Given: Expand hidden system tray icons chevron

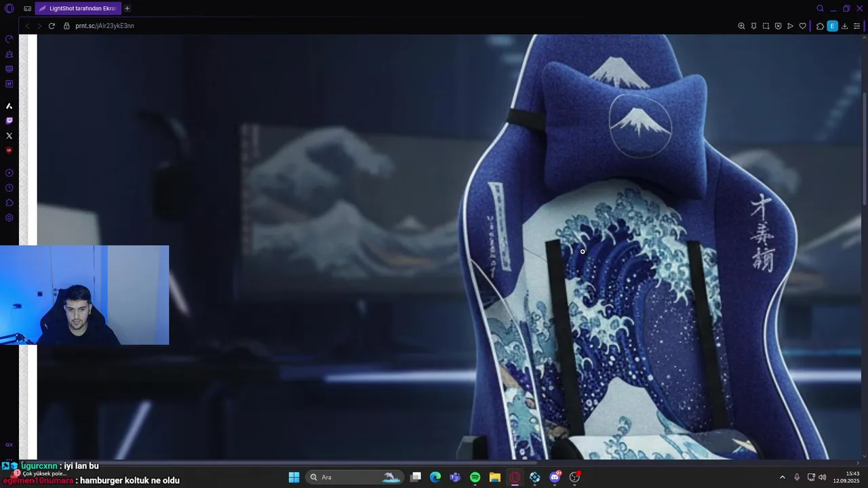Looking at the screenshot, I should [782, 477].
